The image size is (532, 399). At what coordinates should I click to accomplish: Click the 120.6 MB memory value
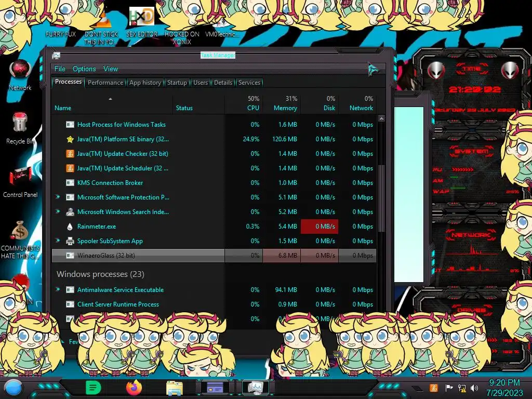[284, 139]
